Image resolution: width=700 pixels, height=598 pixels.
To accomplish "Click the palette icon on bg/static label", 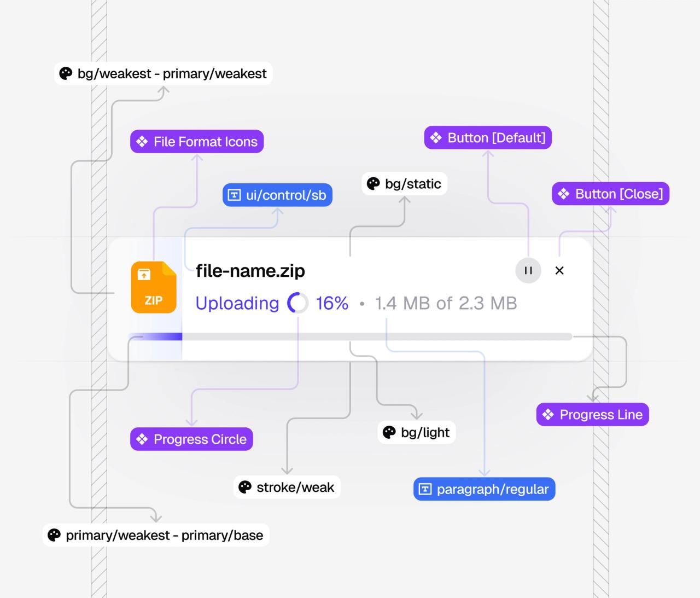I will click(x=373, y=184).
